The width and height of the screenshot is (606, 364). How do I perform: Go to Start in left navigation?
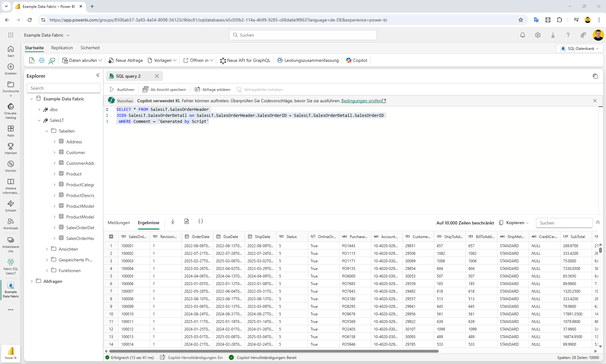[11, 51]
